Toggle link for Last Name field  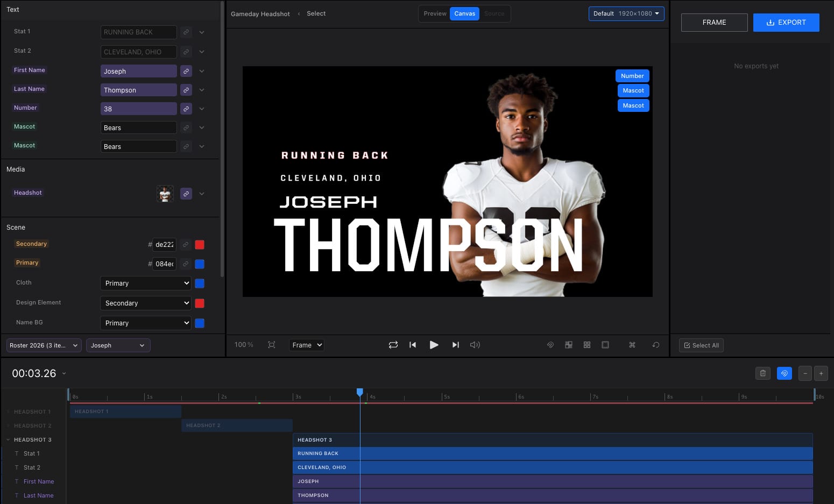(186, 90)
